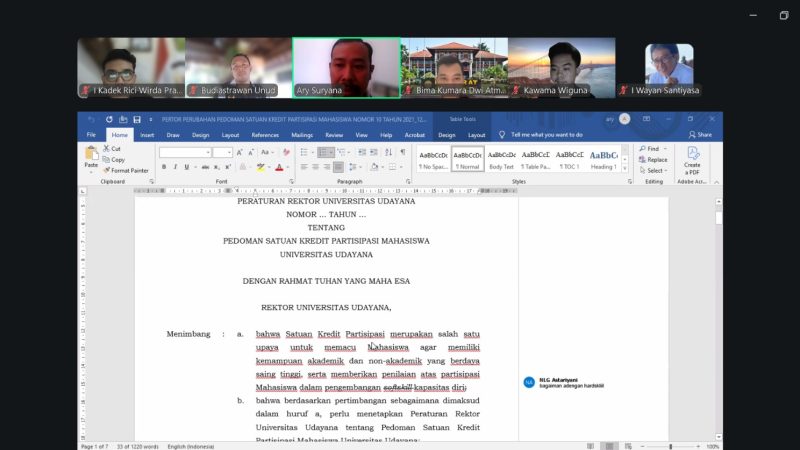800x450 pixels.
Task: Toggle Align Right
Action: click(x=327, y=167)
